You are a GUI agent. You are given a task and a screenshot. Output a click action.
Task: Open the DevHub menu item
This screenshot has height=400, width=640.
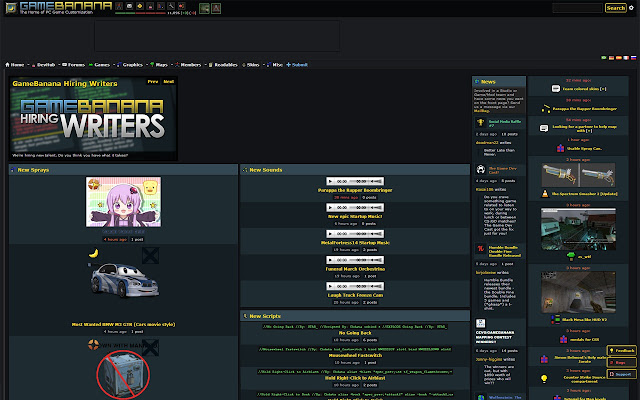(x=43, y=65)
